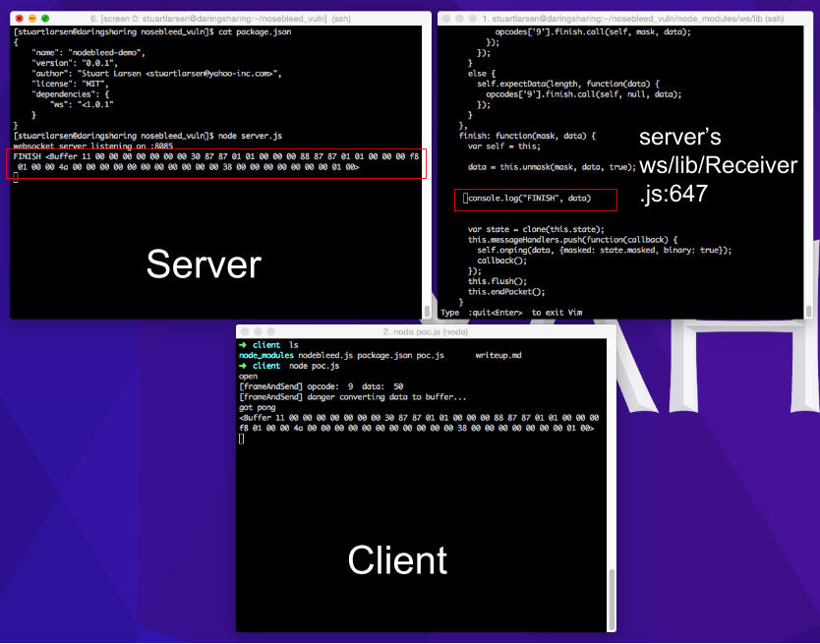The image size is (820, 644).
Task: Click the ws/lib ssh window title
Action: [632, 19]
